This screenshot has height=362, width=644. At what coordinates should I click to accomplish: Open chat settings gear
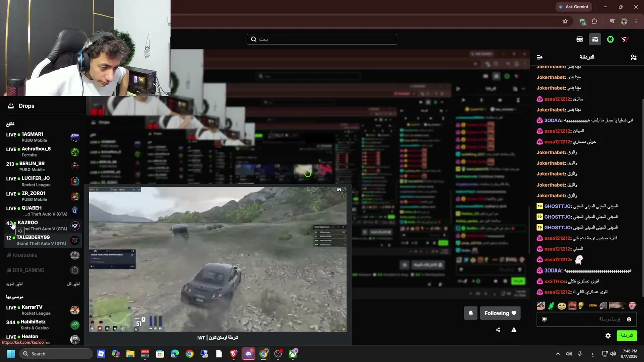point(608,336)
